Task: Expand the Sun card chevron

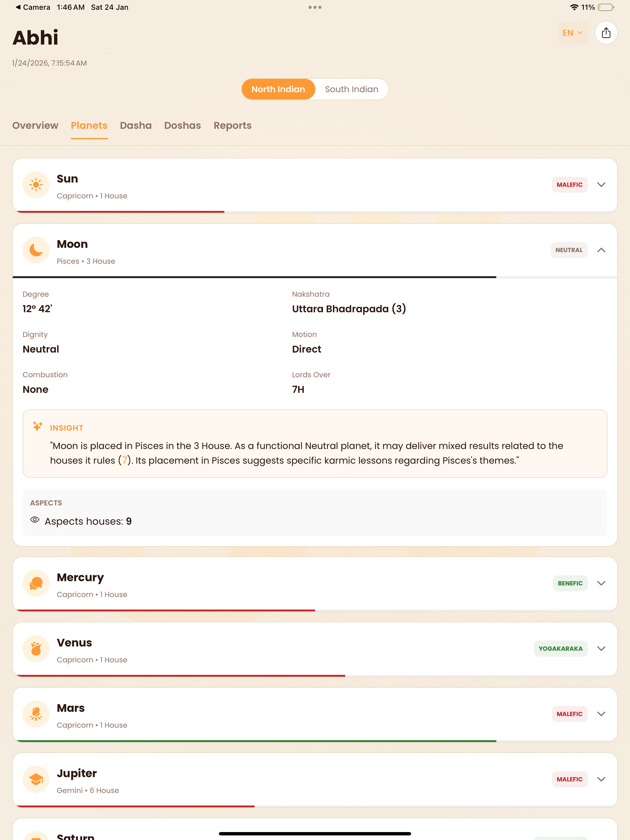Action: (601, 185)
